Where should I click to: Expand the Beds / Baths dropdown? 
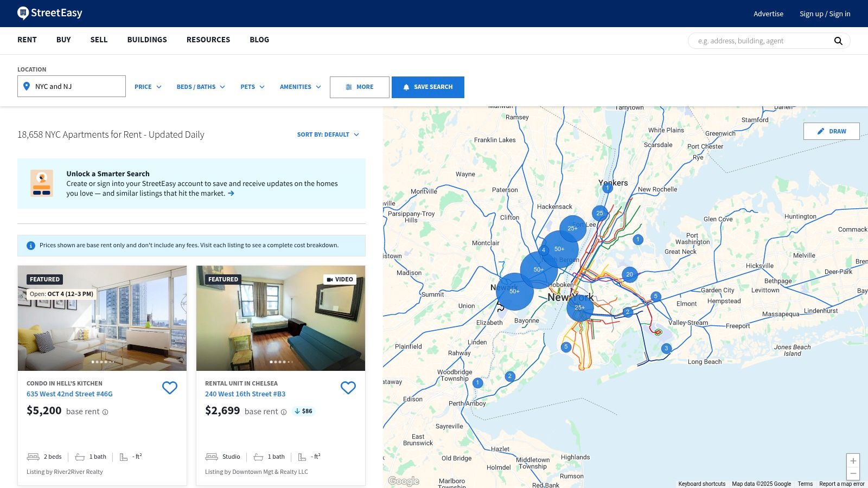200,87
